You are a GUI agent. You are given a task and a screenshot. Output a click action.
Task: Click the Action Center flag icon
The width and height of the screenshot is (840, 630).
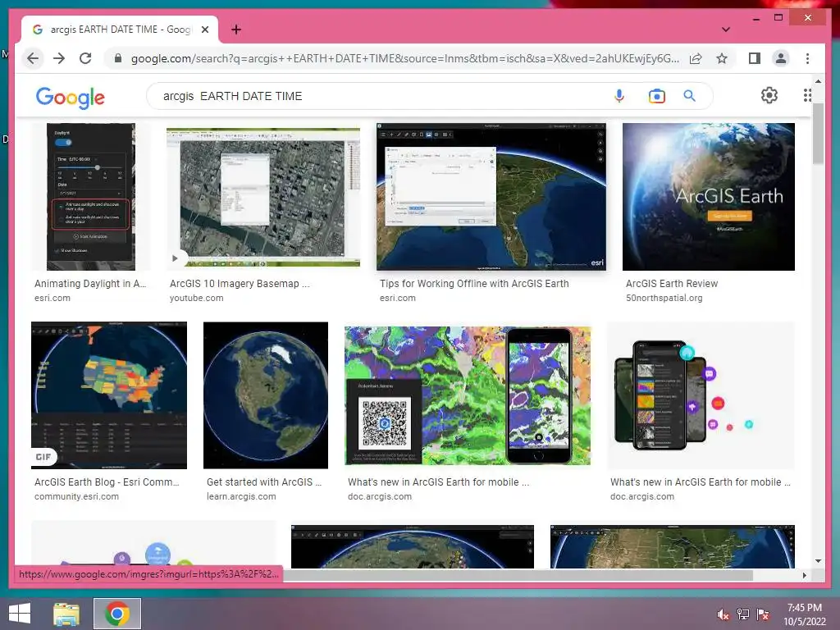pos(763,614)
